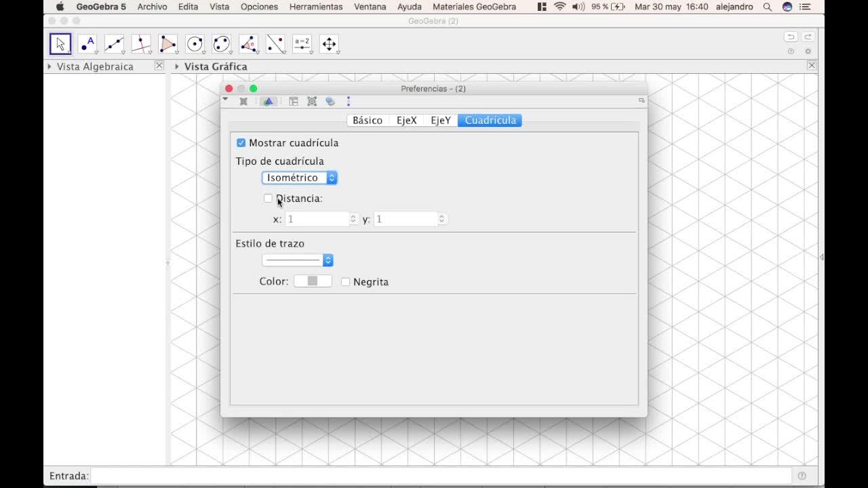This screenshot has width=868, height=488.
Task: Close the Vista Gráfica panel
Action: tap(811, 66)
